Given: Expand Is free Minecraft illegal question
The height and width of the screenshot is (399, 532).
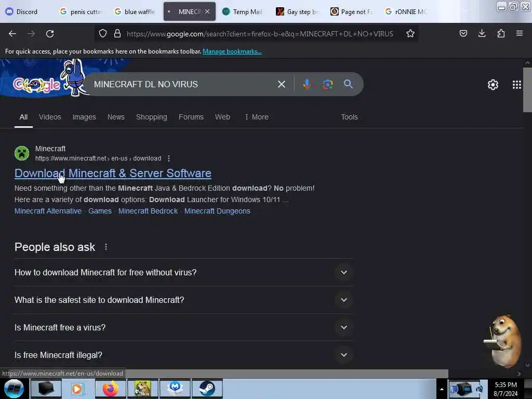Looking at the screenshot, I should pos(183,355).
